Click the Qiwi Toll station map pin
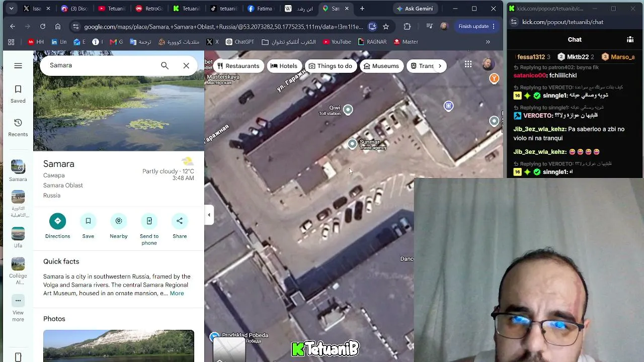The image size is (644, 362). [348, 110]
